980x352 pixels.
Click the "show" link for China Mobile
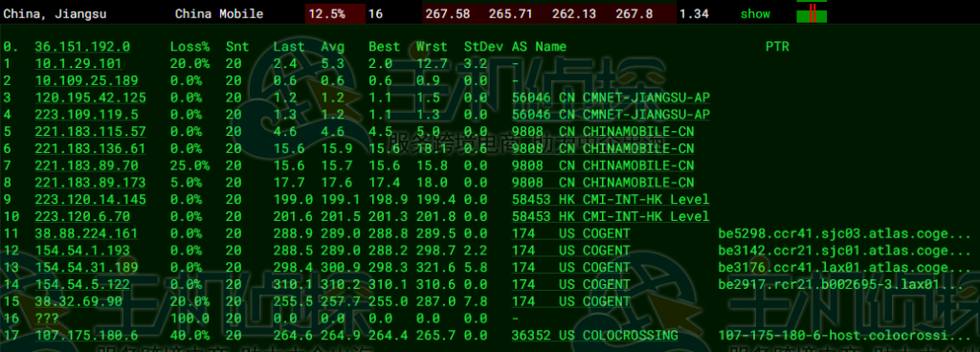(755, 13)
